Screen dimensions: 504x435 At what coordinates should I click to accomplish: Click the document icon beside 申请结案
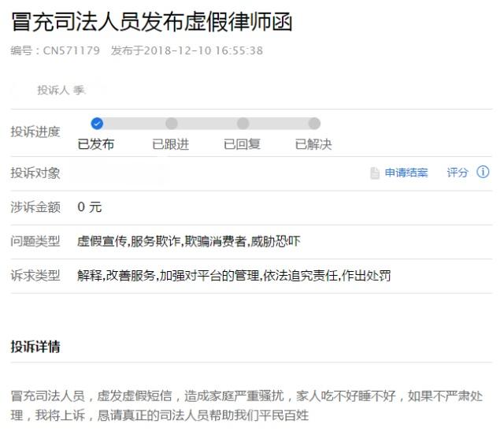coord(375,173)
